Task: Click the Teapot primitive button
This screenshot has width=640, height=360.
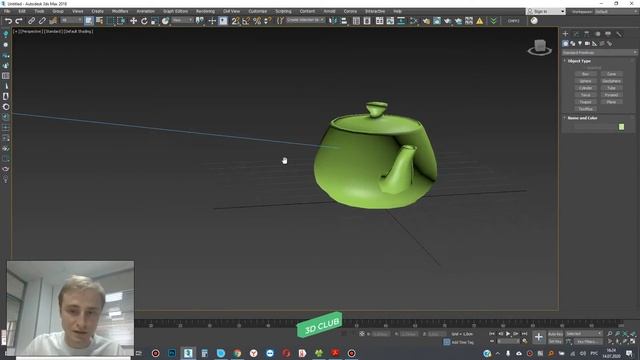Action: [x=585, y=102]
